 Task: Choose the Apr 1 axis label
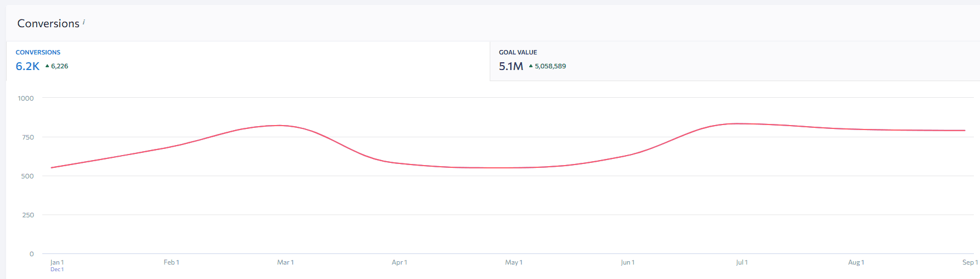[400, 262]
